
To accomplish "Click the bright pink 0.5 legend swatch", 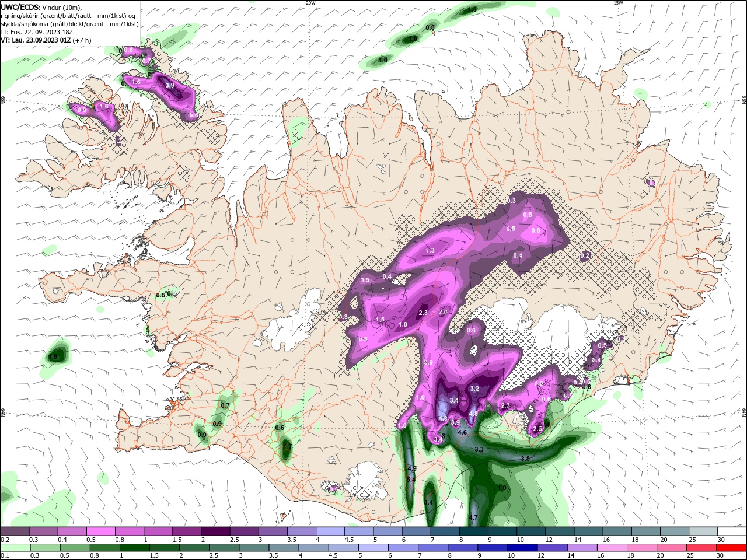I will click(100, 531).
